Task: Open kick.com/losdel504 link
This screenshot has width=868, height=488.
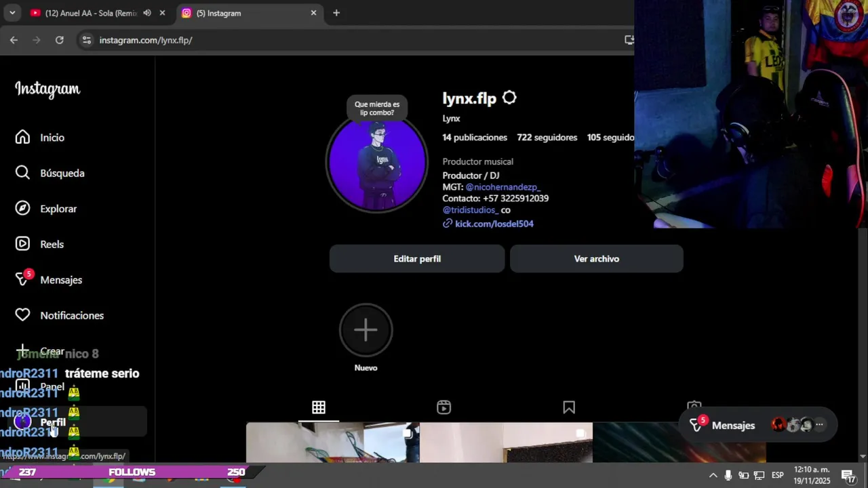Action: coord(494,224)
